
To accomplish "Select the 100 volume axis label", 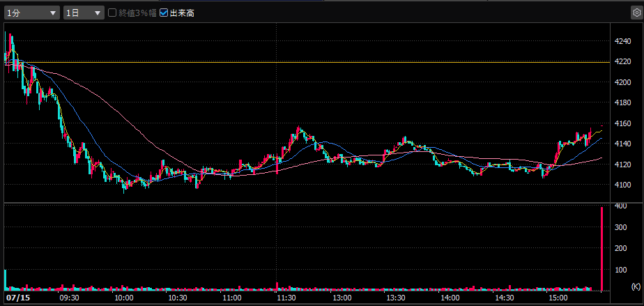I will click(x=620, y=270).
